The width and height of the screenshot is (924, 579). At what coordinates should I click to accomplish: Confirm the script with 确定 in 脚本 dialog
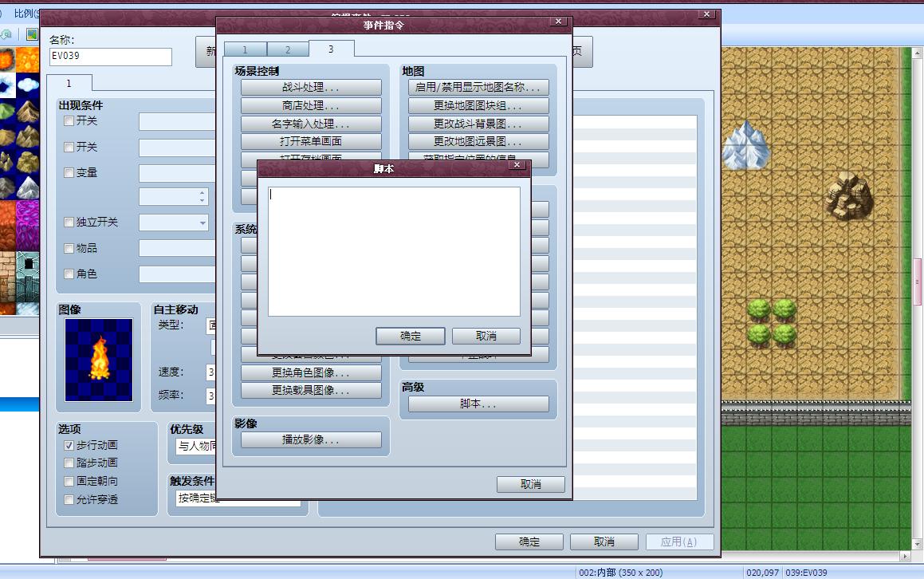point(411,336)
